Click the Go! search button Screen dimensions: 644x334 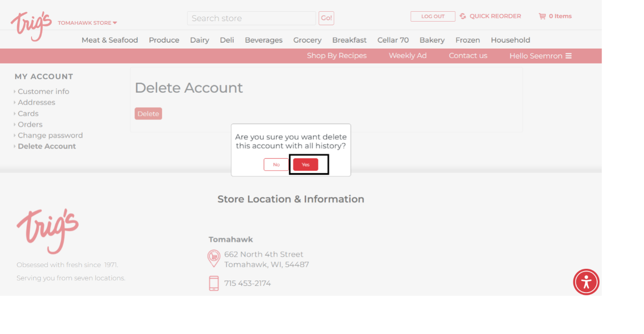327,18
